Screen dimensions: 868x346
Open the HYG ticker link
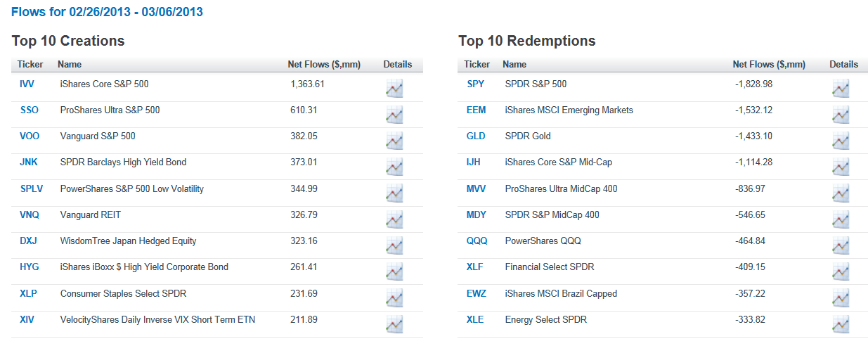[x=30, y=267]
